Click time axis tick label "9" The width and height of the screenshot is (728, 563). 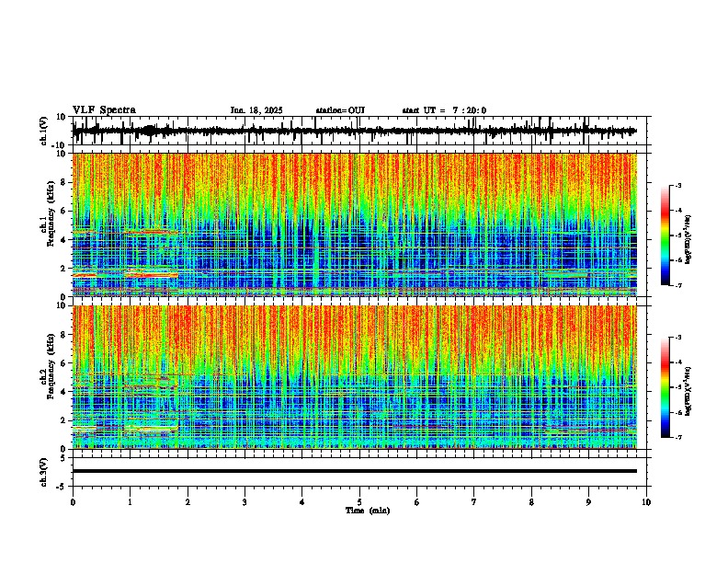click(588, 502)
